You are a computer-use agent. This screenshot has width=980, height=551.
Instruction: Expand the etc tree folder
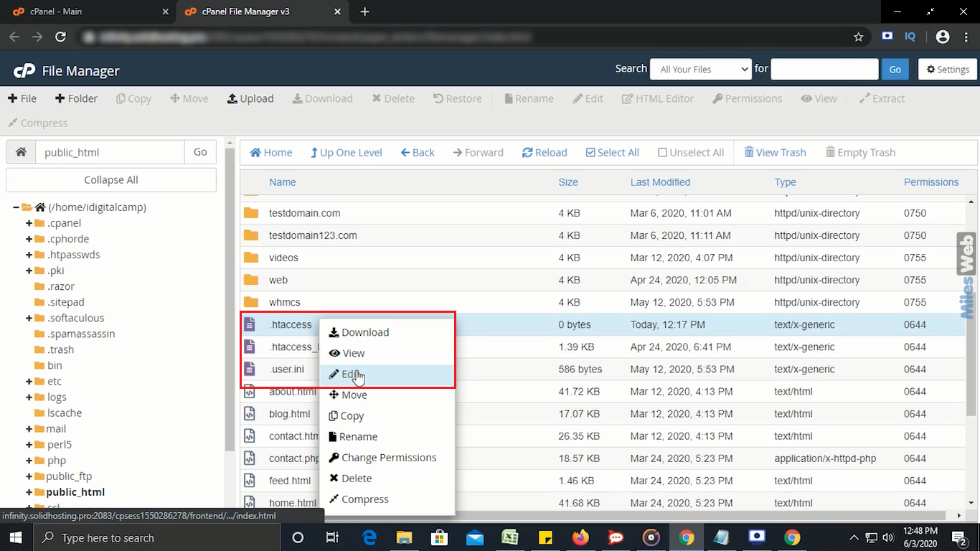(29, 381)
